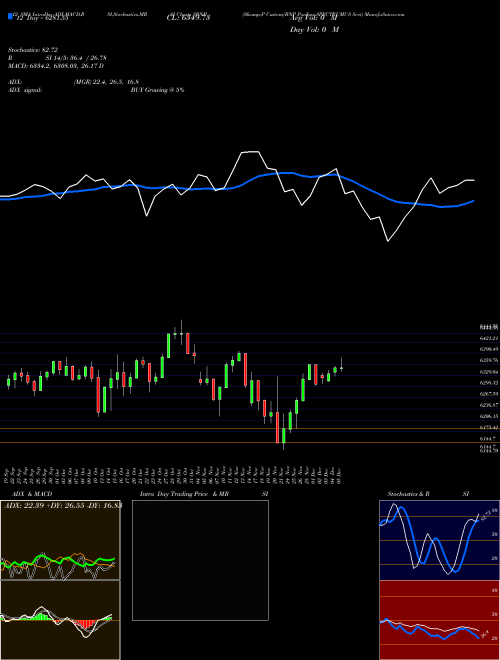Click the "ADX: 22.39 +DY: 26.55 -DY: 16.83" header
The width and height of the screenshot is (500, 660).
63,505
